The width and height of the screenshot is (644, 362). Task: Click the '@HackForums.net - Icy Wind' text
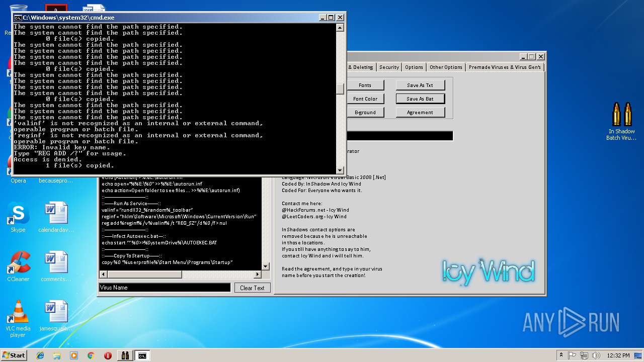point(315,210)
